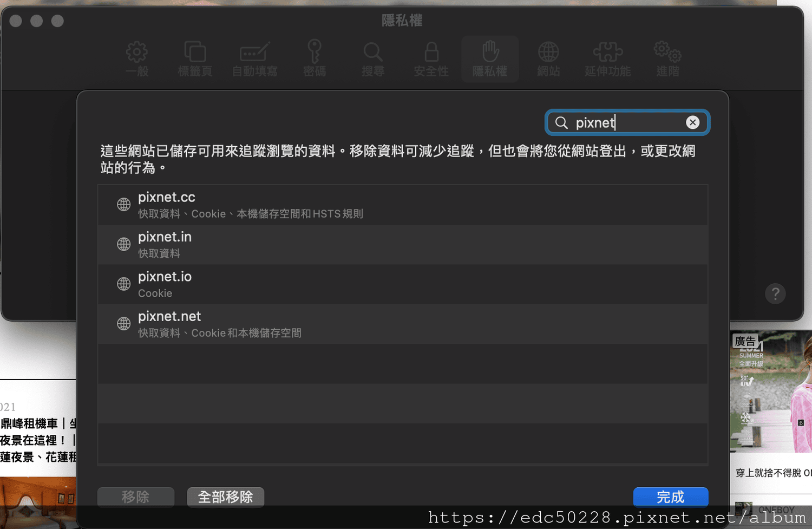Open help via the question mark button
This screenshot has width=812, height=529.
[775, 293]
